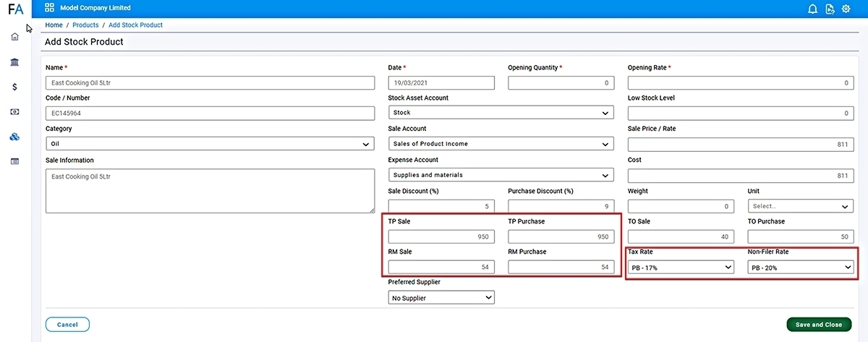868x342 pixels.
Task: Focus the TO Purchase field
Action: coord(800,236)
